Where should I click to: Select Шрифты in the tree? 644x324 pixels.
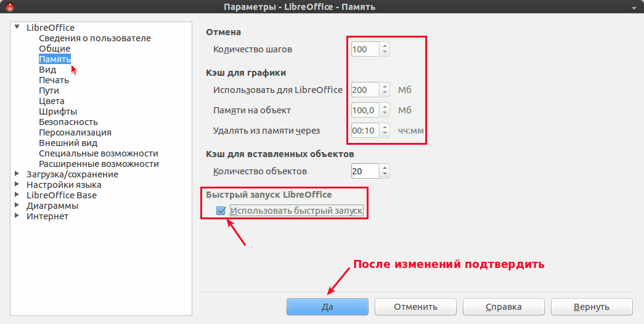click(x=58, y=111)
